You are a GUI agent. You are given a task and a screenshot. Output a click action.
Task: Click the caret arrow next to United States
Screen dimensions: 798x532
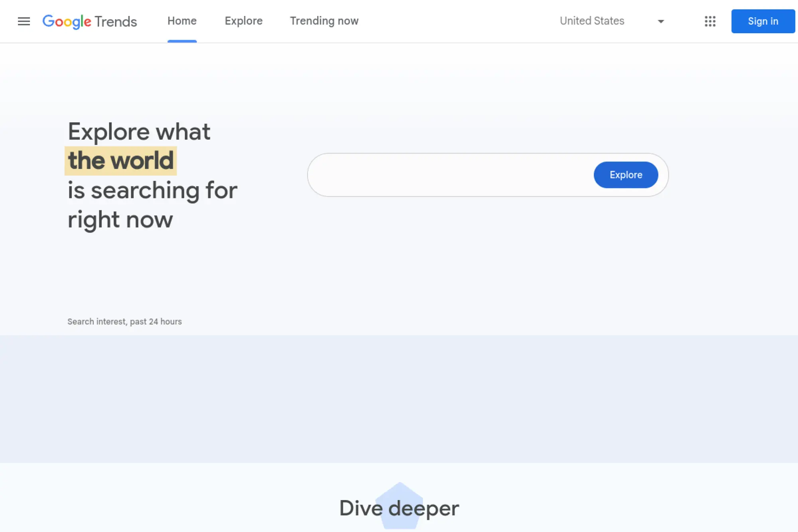[x=661, y=22]
